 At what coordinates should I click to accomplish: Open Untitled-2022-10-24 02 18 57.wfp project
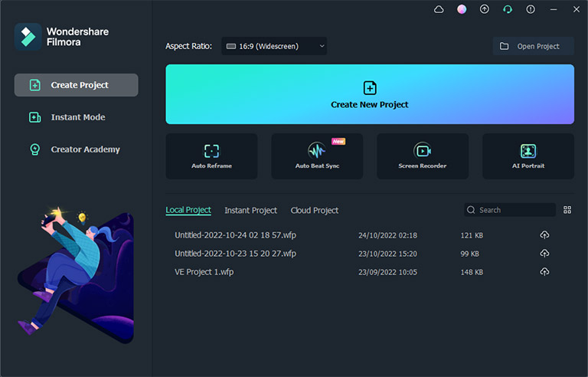(235, 235)
